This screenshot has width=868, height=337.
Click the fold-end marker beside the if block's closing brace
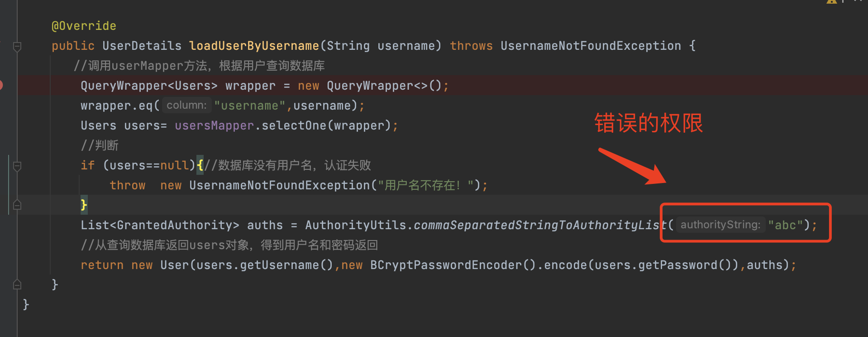[x=17, y=205]
